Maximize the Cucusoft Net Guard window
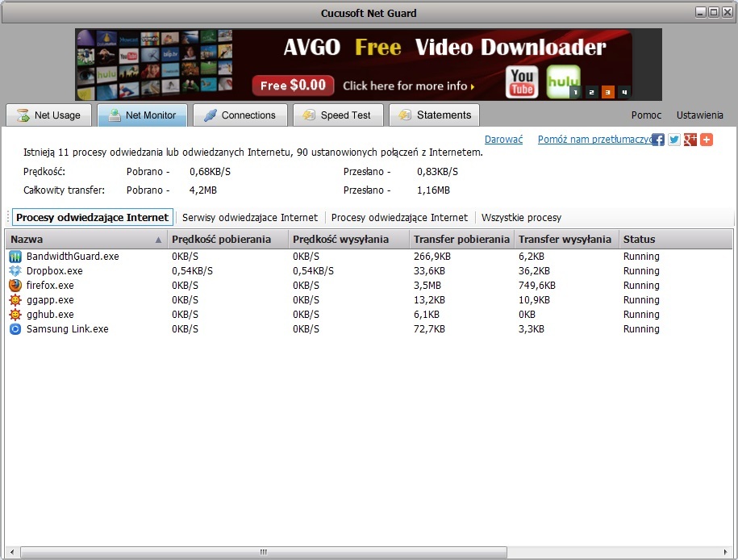Viewport: 738px width, 560px height. [x=714, y=13]
